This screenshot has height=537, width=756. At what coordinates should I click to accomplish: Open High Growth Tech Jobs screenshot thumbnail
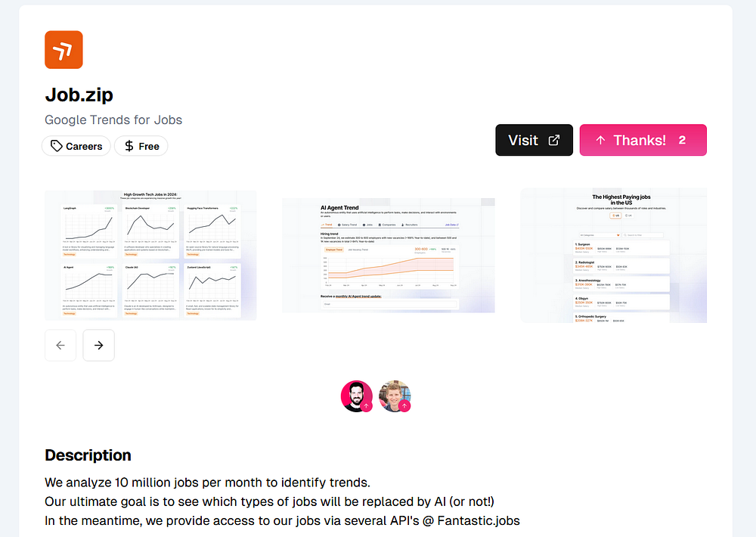click(x=151, y=255)
